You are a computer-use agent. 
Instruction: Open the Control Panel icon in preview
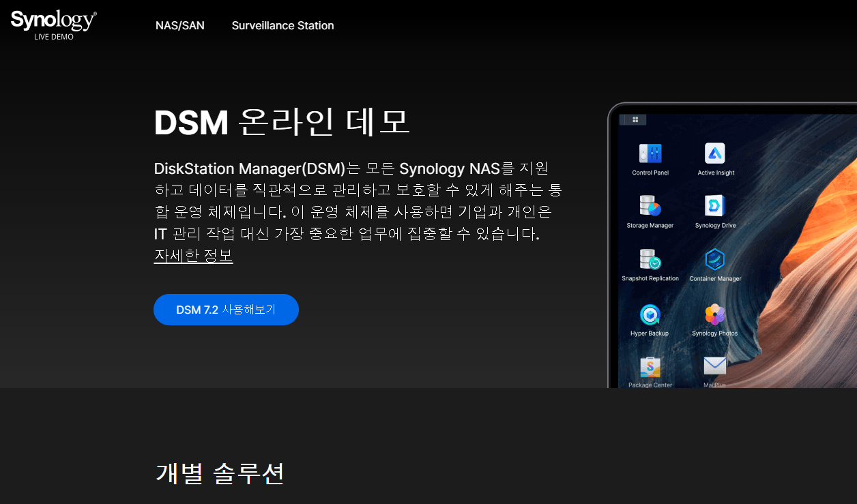tap(650, 153)
